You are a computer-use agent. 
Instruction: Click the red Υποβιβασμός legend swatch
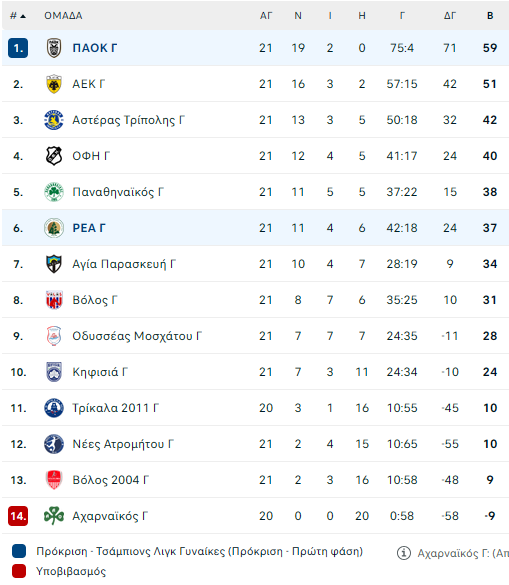pyautogui.click(x=19, y=571)
